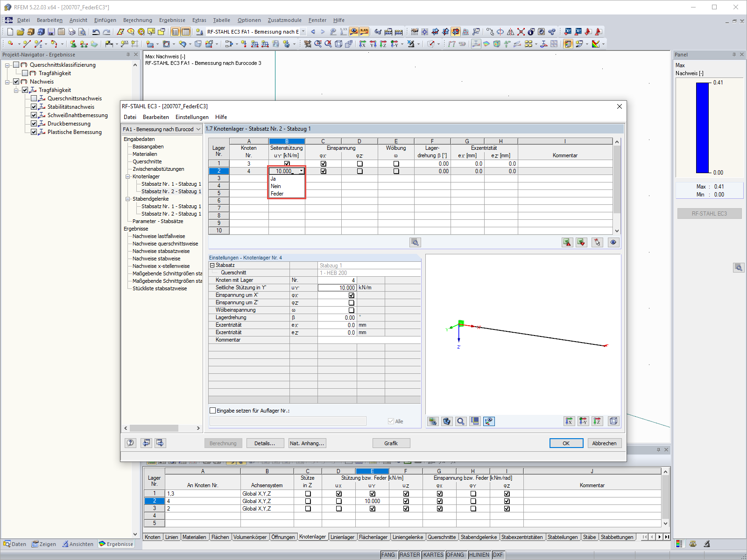Collapse the Knotenlager tree branch
747x560 pixels.
point(127,176)
